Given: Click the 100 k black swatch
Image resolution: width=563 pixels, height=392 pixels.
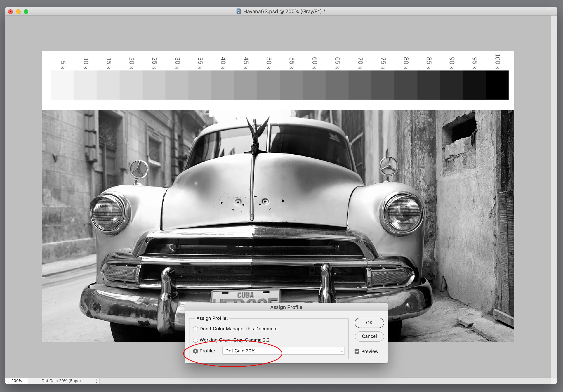Looking at the screenshot, I should 497,85.
